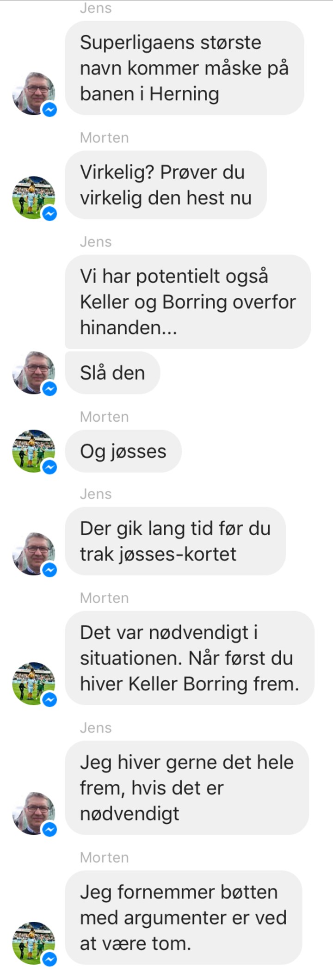This screenshot has height=980, width=333.
Task: Click the Messenger badge on Morten's last avatar
Action: pos(49,960)
